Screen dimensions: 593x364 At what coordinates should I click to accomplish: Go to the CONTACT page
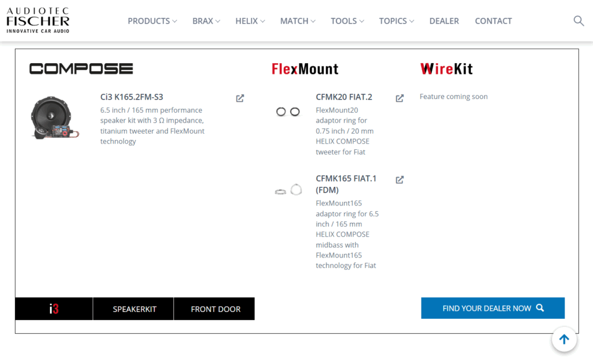(x=493, y=21)
